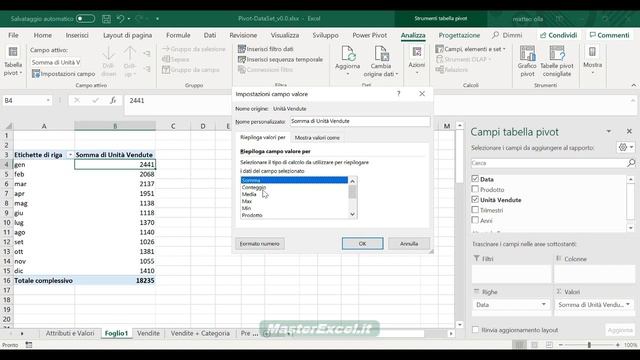Viewport: 640px width, 360px height.
Task: Click the normal view status bar icon
Action: tap(519, 345)
